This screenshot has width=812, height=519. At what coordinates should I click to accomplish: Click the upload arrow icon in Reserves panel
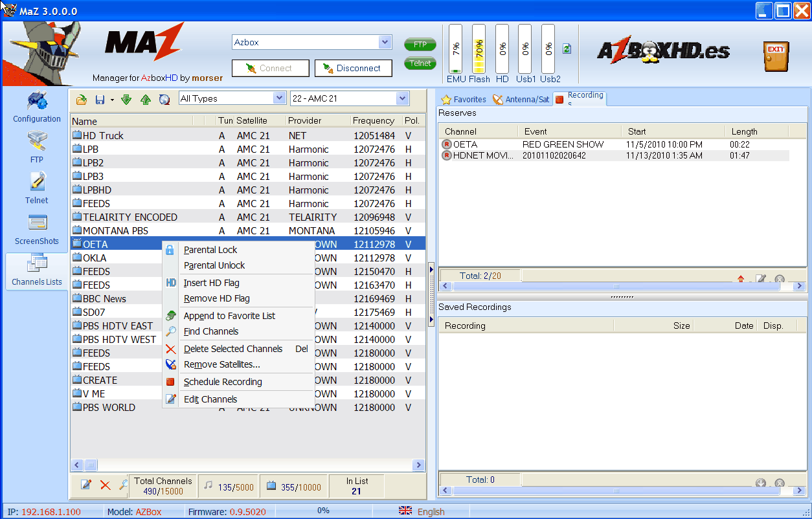(741, 280)
